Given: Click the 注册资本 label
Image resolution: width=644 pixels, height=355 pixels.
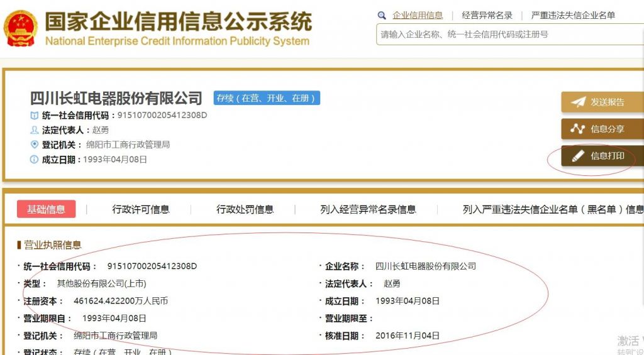Looking at the screenshot, I should point(43,301).
